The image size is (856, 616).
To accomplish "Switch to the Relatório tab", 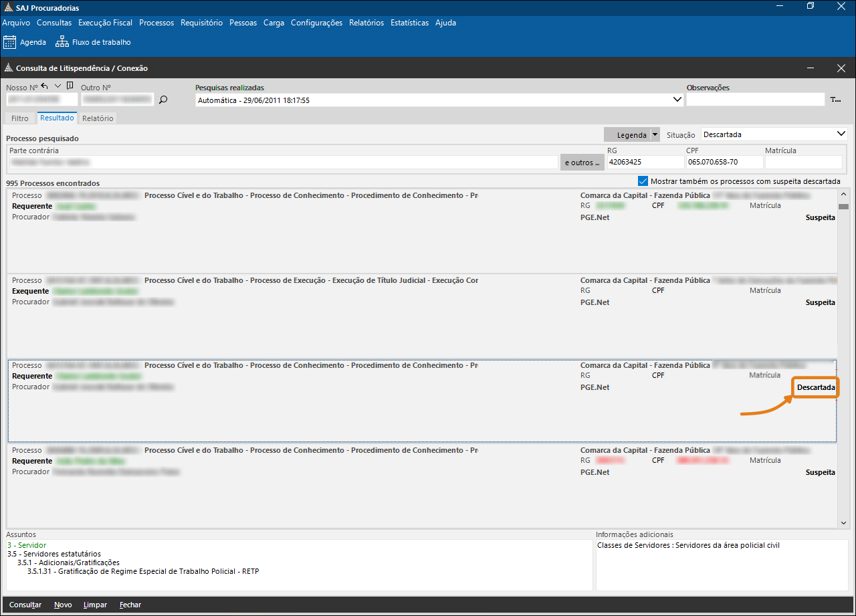I will click(98, 118).
